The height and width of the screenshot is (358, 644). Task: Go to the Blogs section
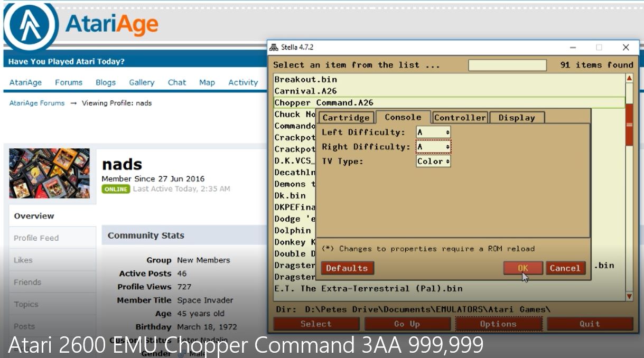[x=106, y=82]
